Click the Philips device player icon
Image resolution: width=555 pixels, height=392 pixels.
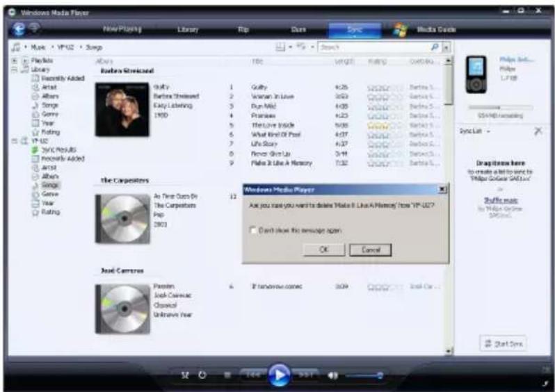476,74
